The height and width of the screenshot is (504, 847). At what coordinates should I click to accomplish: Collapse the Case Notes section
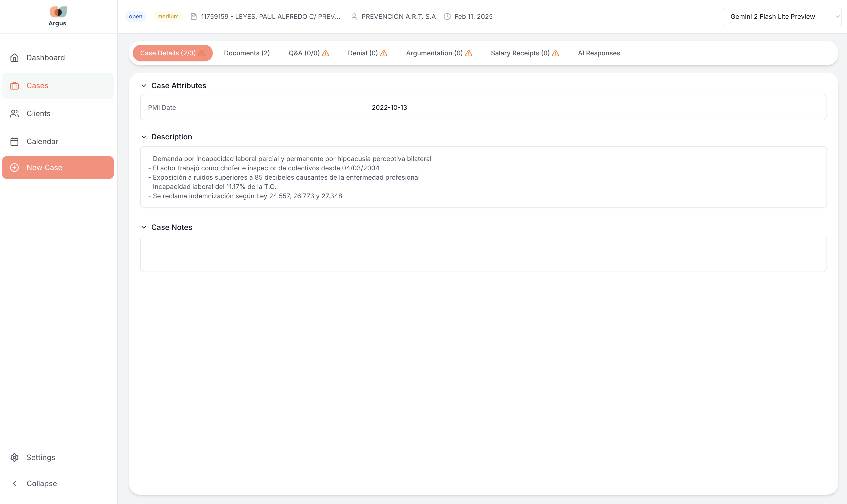pyautogui.click(x=144, y=227)
